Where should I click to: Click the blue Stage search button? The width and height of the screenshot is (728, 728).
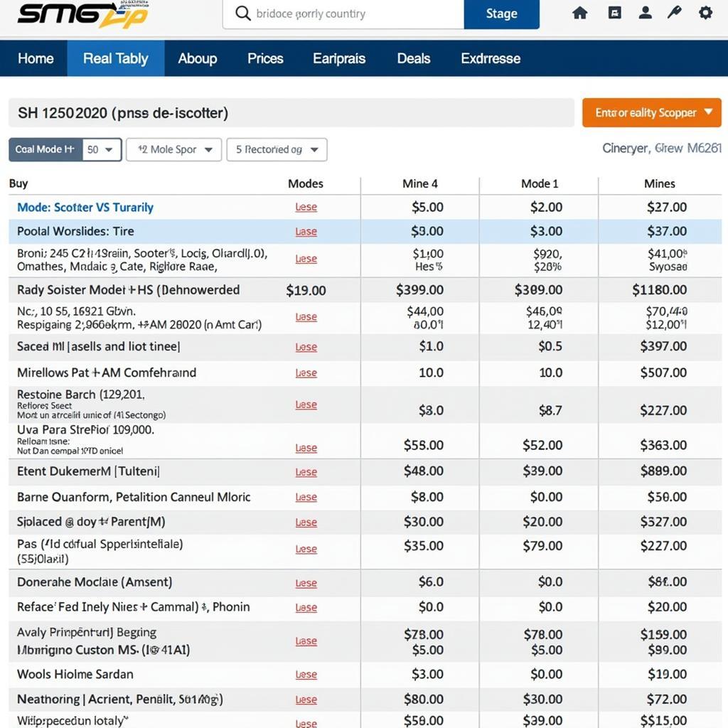pyautogui.click(x=501, y=14)
